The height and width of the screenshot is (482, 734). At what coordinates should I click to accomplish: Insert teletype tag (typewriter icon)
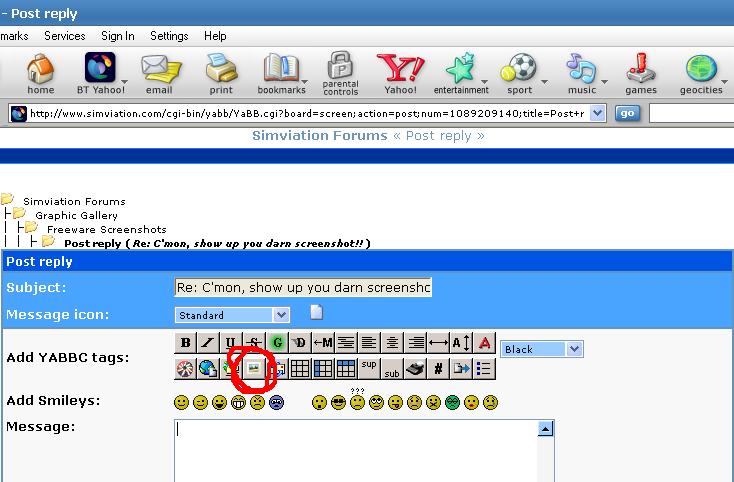pyautogui.click(x=415, y=369)
